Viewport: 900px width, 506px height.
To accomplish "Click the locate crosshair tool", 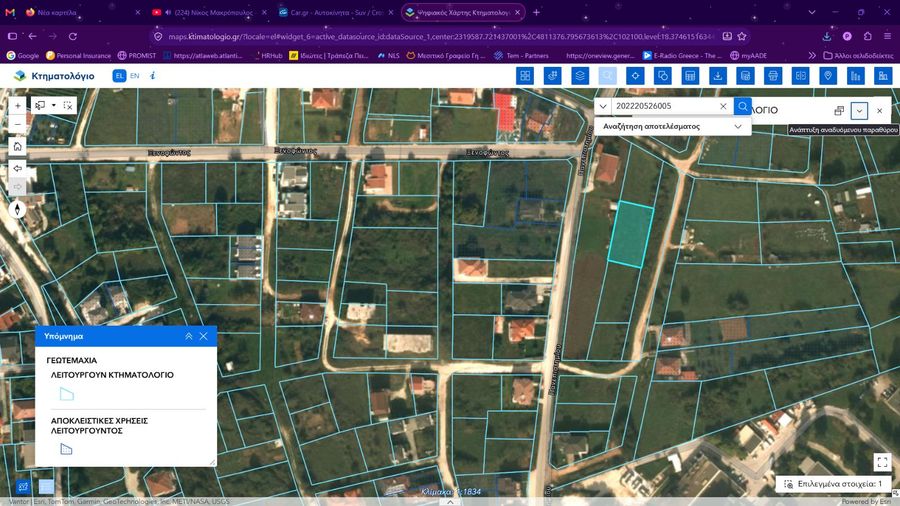I will tap(635, 76).
